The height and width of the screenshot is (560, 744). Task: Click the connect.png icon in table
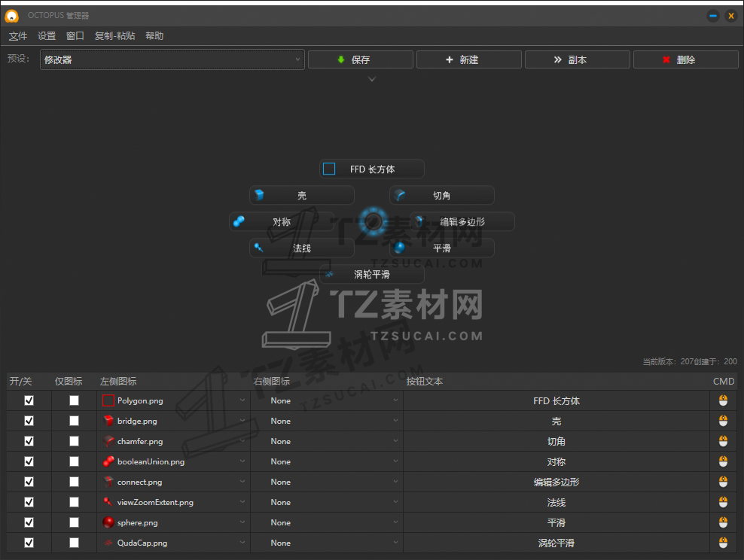pos(108,482)
